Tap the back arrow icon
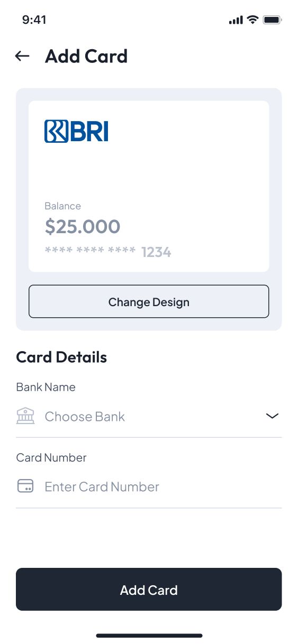Viewport: 298px width, 644px height. (x=22, y=56)
